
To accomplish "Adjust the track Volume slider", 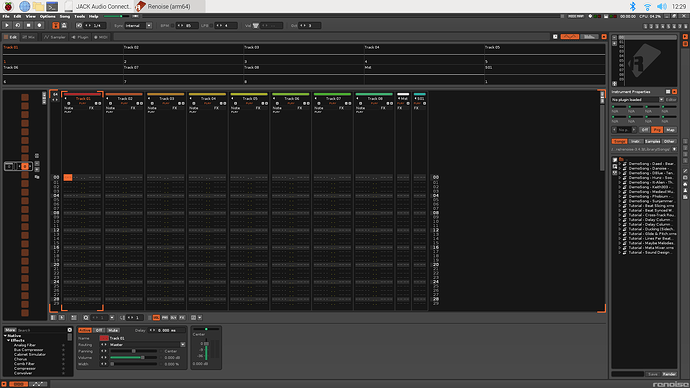I will (134, 358).
